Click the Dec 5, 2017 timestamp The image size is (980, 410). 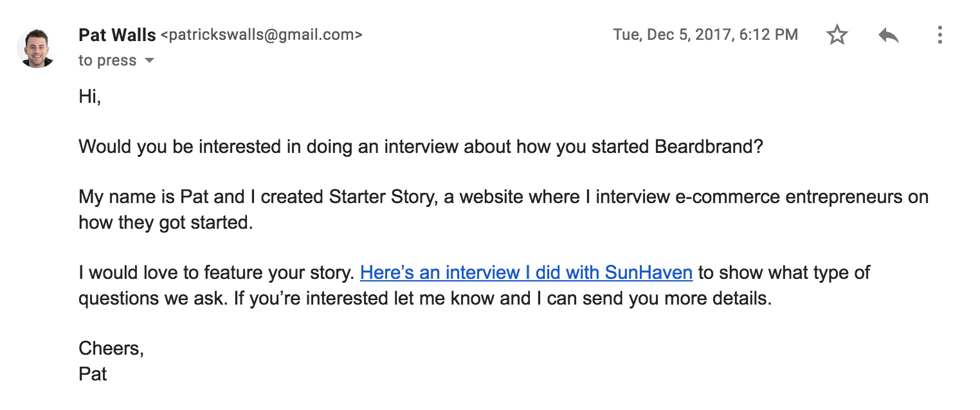click(x=705, y=35)
